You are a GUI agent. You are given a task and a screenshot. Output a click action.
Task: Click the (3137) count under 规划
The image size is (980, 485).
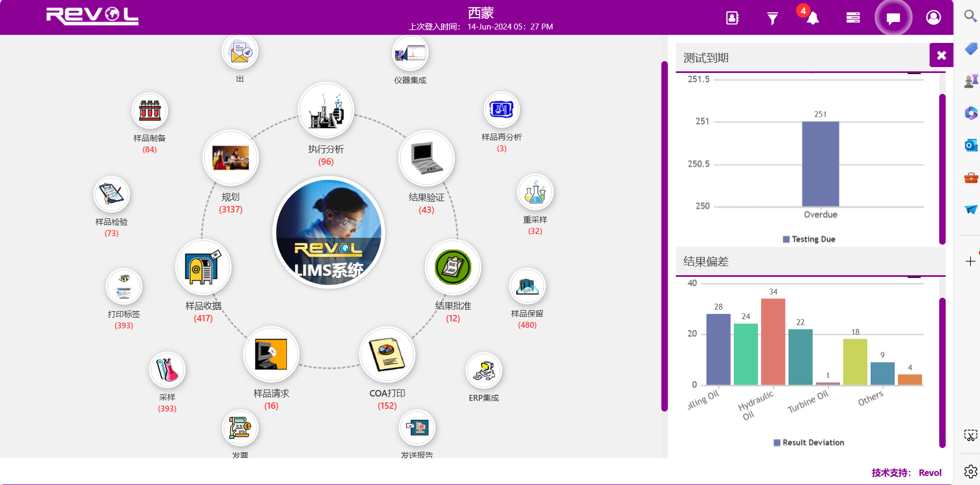pos(231,209)
